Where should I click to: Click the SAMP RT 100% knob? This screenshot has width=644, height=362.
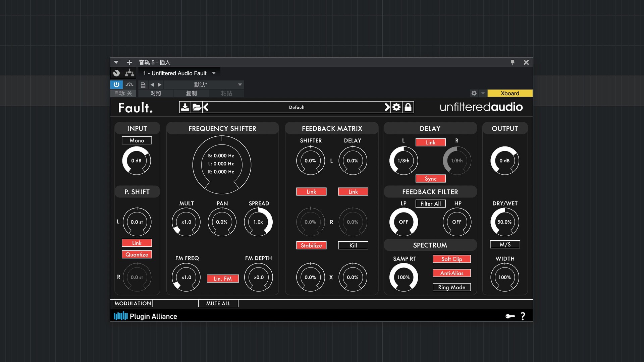click(x=404, y=277)
